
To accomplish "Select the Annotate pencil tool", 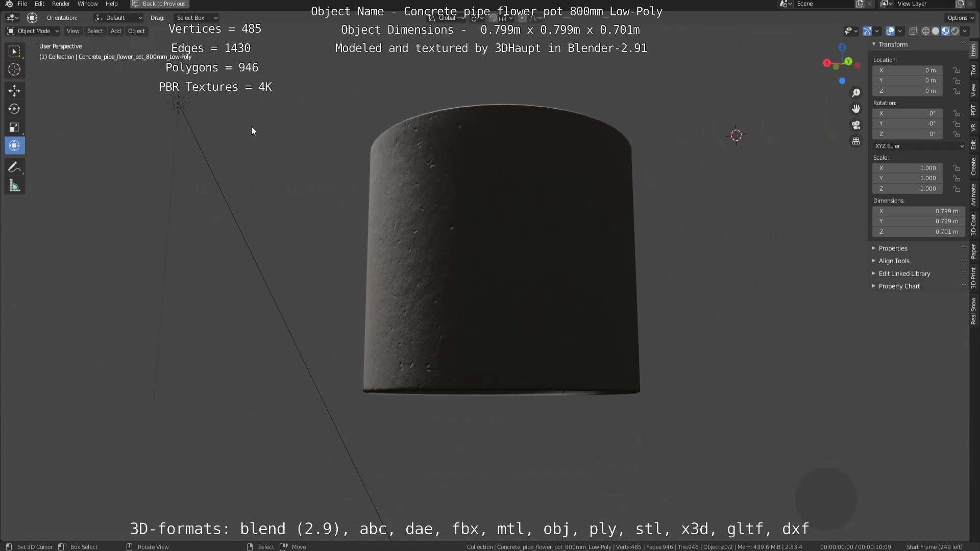I will pyautogui.click(x=14, y=167).
